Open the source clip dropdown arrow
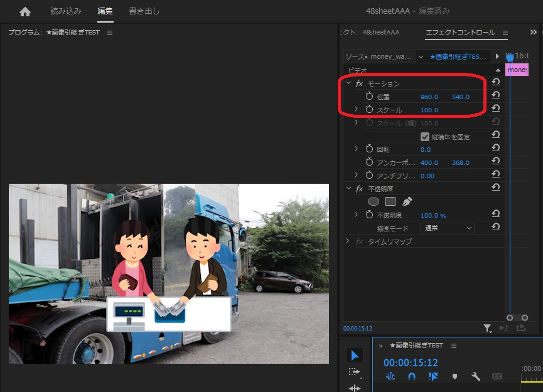This screenshot has height=392, width=543. click(x=421, y=56)
